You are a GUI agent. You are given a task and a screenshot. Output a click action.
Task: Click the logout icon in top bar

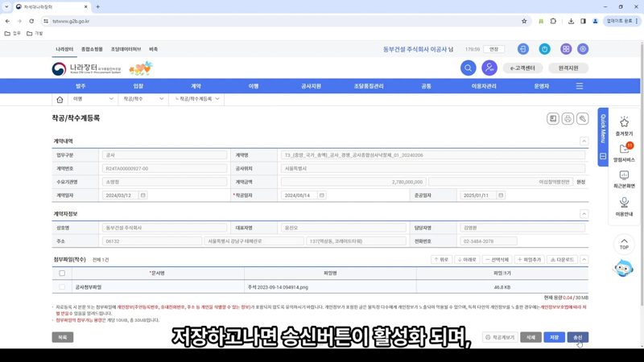click(522, 49)
